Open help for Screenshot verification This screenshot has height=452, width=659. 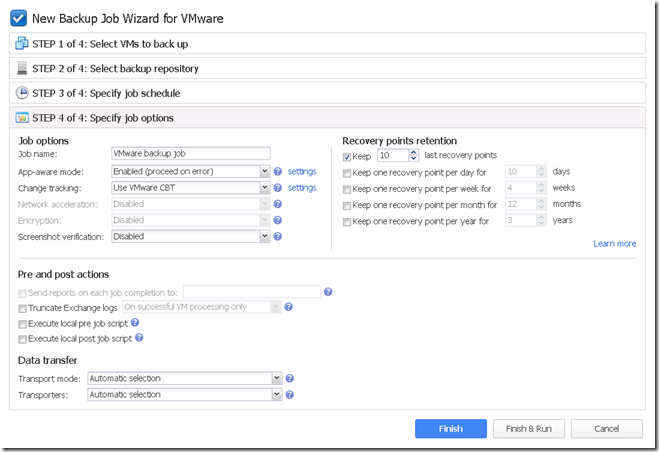click(277, 237)
